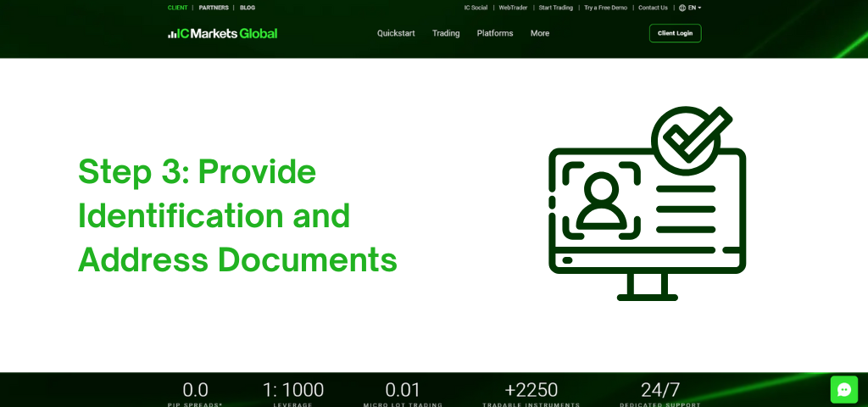Expand the Platforms menu
The width and height of the screenshot is (868, 407).
click(495, 33)
